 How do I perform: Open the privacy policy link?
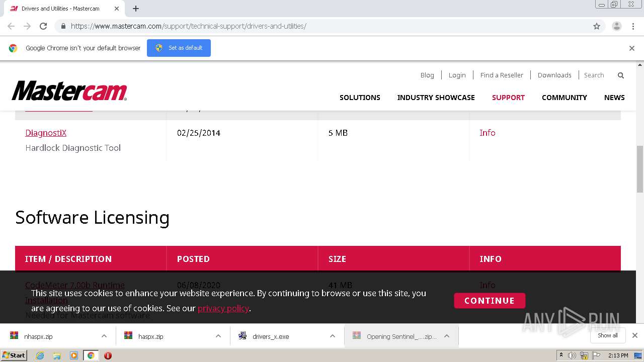[223, 308]
